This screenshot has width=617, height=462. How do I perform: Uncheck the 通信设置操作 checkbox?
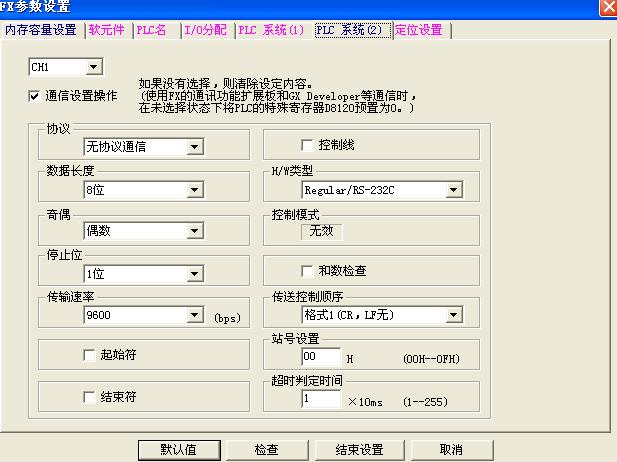tap(35, 95)
